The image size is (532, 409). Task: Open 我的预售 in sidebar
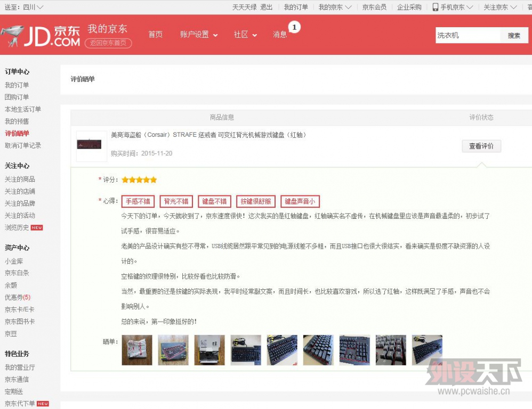coord(17,121)
